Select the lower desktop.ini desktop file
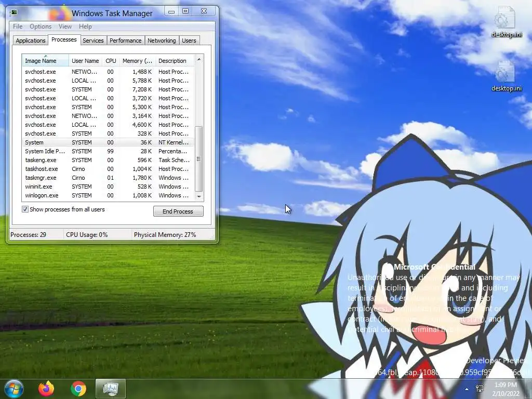The width and height of the screenshot is (532, 399). click(x=506, y=76)
